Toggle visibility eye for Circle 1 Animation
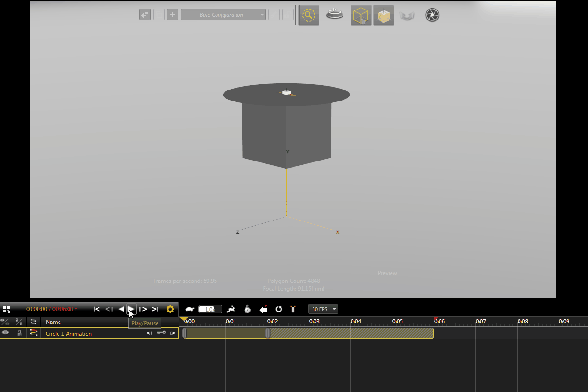588x392 pixels. [x=5, y=333]
